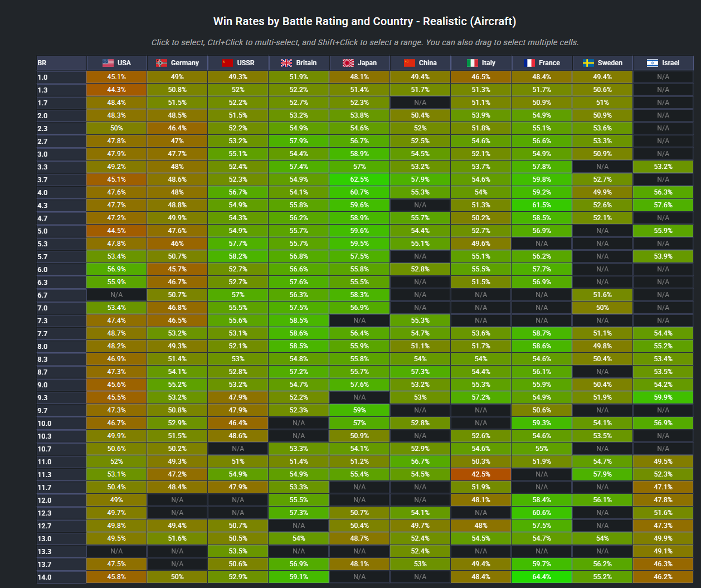Select Israel 59.9% cell at BR 9.3
Image resolution: width=701 pixels, height=588 pixels.
663,397
